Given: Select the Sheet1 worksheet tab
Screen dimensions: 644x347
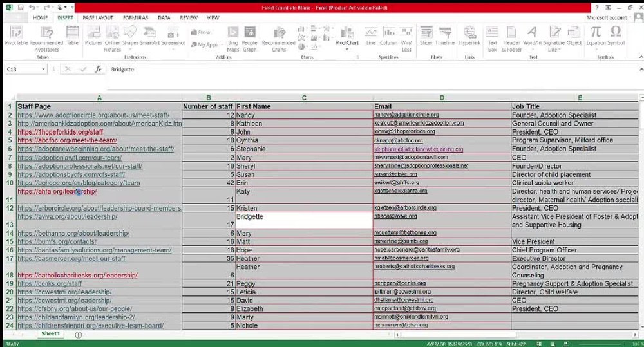Looking at the screenshot, I should [x=50, y=334].
